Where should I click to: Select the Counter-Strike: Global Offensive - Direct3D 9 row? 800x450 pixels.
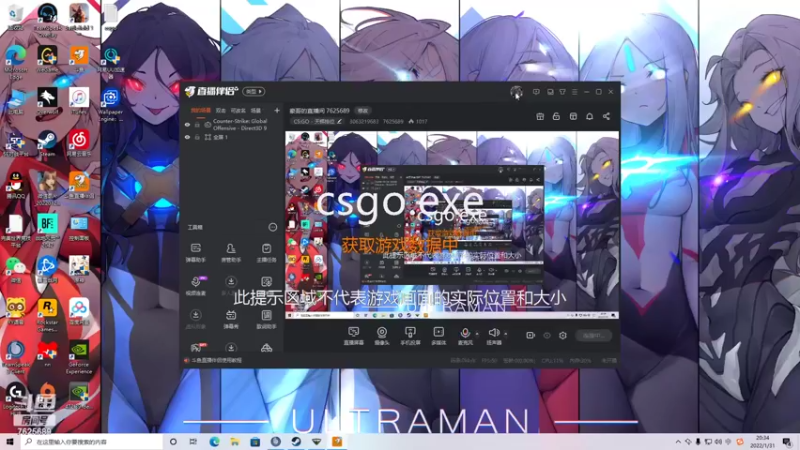(231, 124)
